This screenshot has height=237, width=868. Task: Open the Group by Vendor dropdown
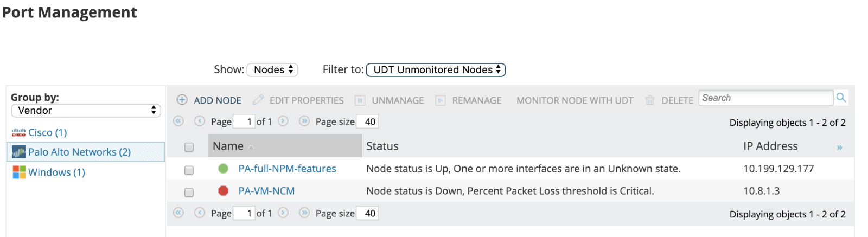click(86, 111)
